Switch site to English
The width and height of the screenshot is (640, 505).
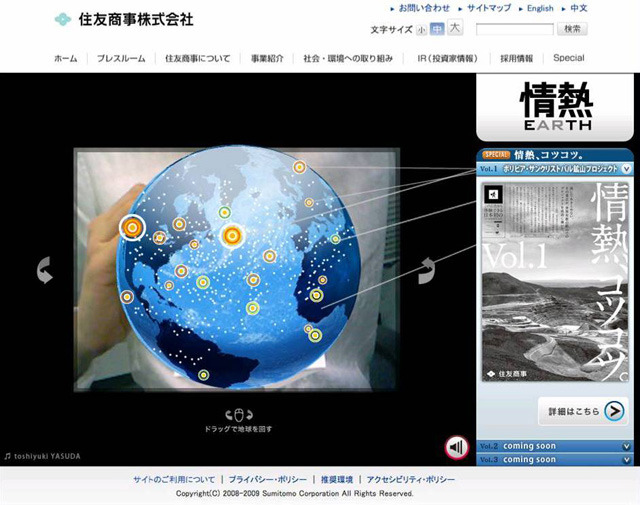pyautogui.click(x=540, y=8)
